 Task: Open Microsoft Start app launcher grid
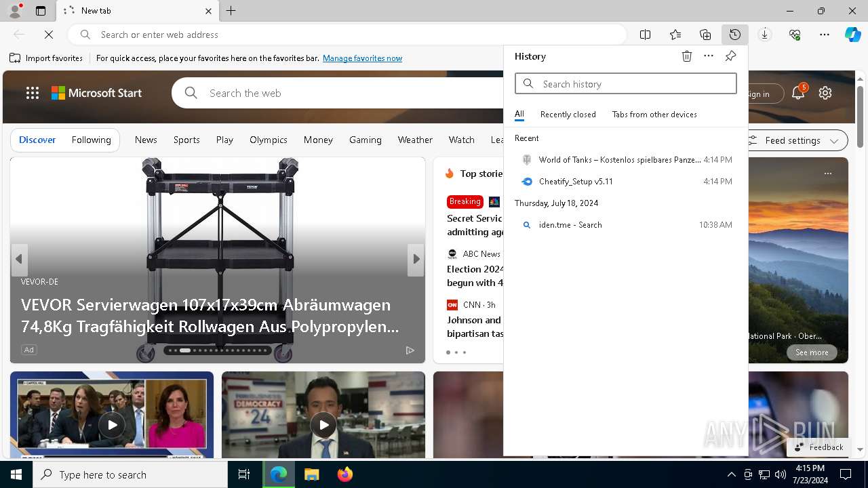pos(33,93)
